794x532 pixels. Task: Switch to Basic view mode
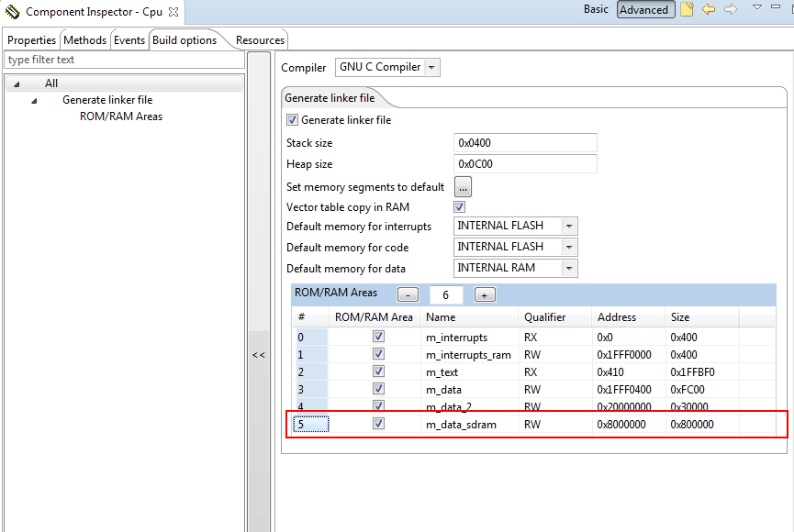[596, 9]
